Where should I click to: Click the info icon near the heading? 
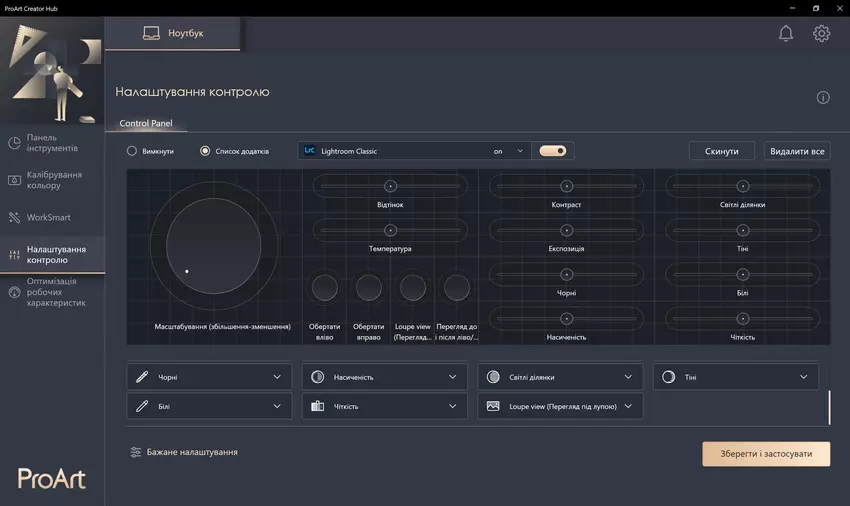(823, 97)
